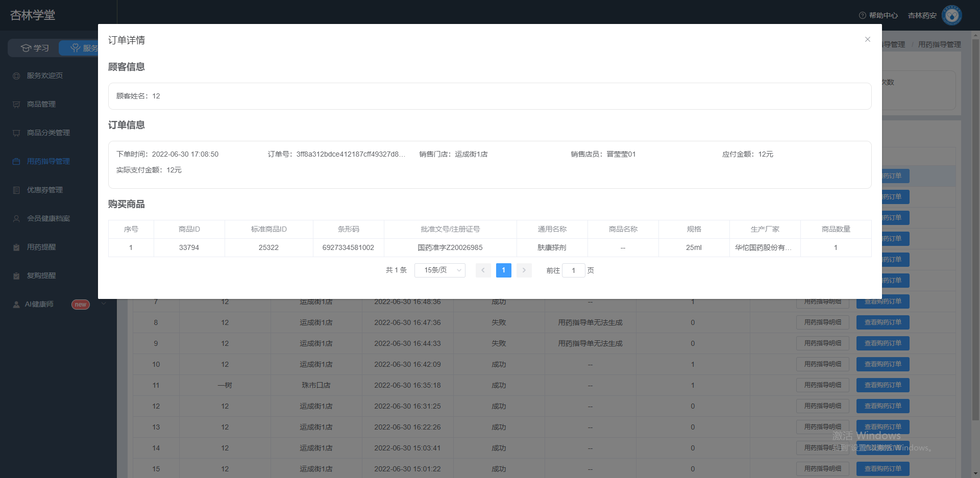The width and height of the screenshot is (980, 478).
Task: Click approval number 国药准字Z20026985
Action: point(450,247)
